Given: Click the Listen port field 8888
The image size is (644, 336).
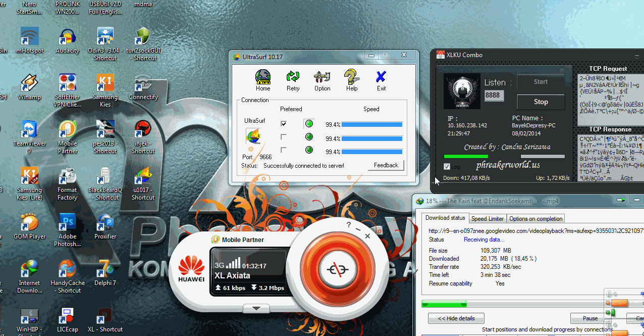Looking at the screenshot, I should [x=494, y=95].
